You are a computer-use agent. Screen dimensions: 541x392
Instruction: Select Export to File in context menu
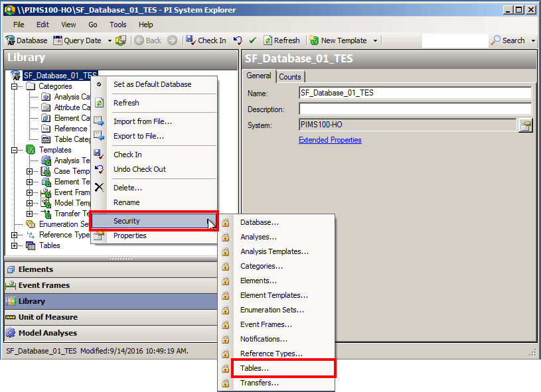[x=139, y=136]
